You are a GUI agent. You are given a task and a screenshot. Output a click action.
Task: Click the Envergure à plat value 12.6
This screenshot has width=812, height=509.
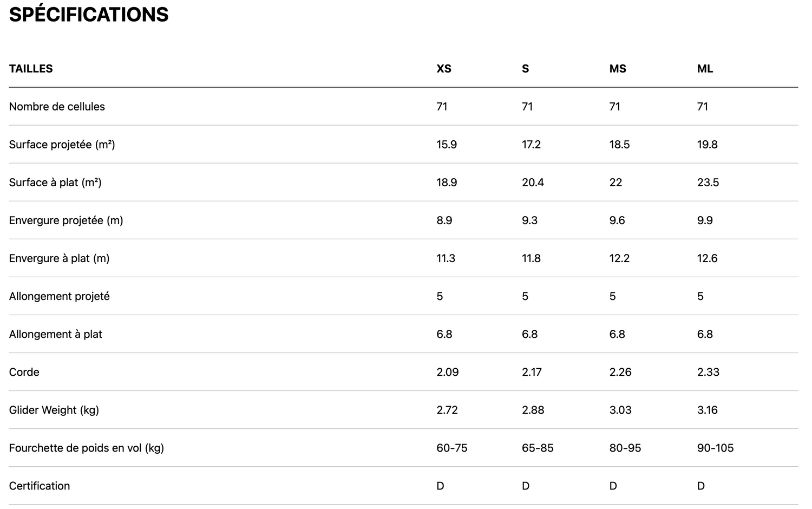(x=707, y=258)
